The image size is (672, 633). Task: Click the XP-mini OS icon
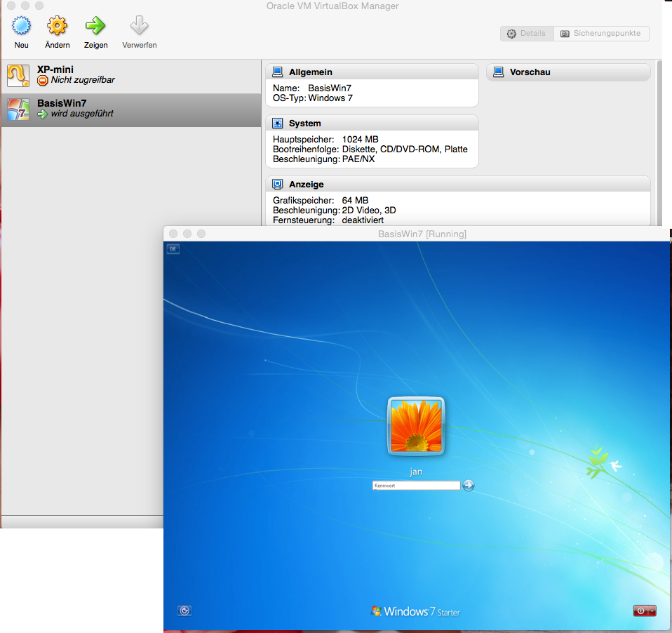click(x=18, y=76)
